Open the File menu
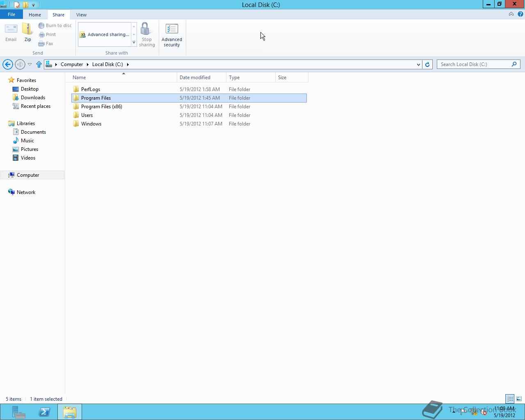This screenshot has width=525, height=420. (x=11, y=14)
